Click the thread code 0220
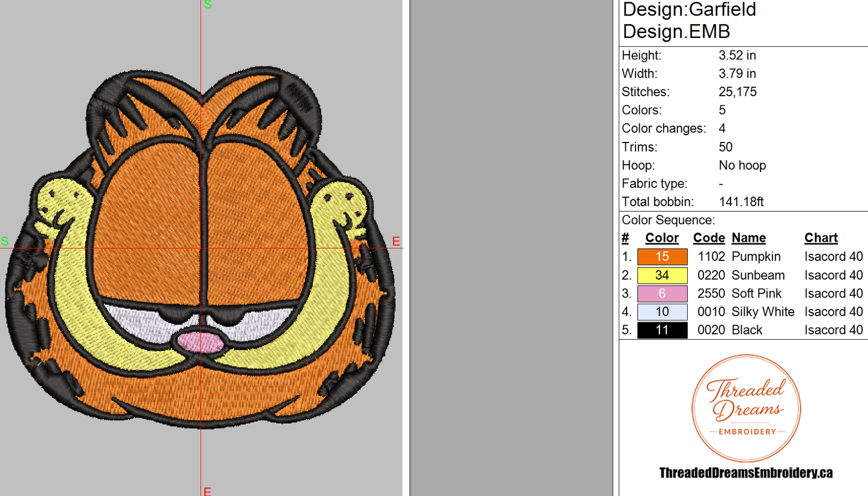The width and height of the screenshot is (868, 496). 711,275
